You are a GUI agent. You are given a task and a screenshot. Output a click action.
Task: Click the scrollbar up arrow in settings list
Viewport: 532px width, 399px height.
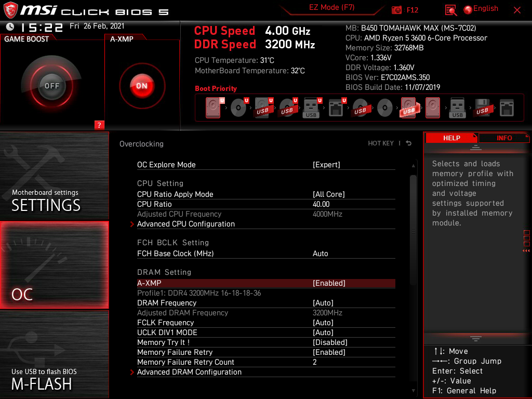click(413, 166)
